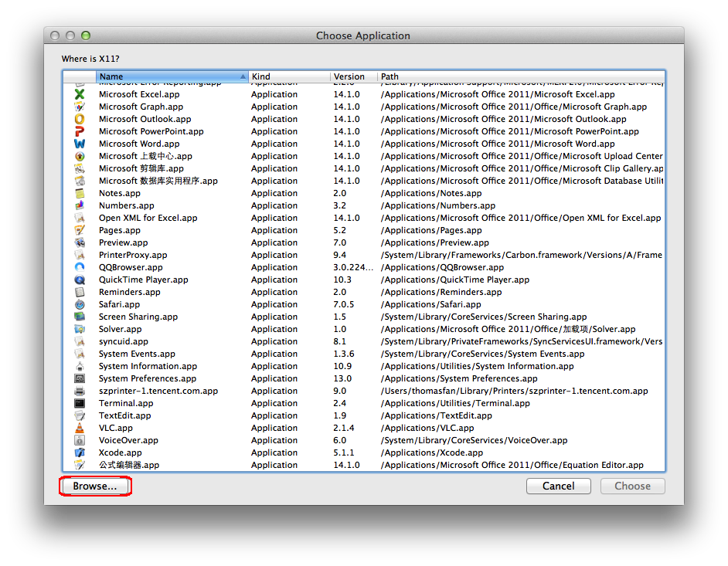Sort list by Name column header
The height and width of the screenshot is (566, 728).
172,76
